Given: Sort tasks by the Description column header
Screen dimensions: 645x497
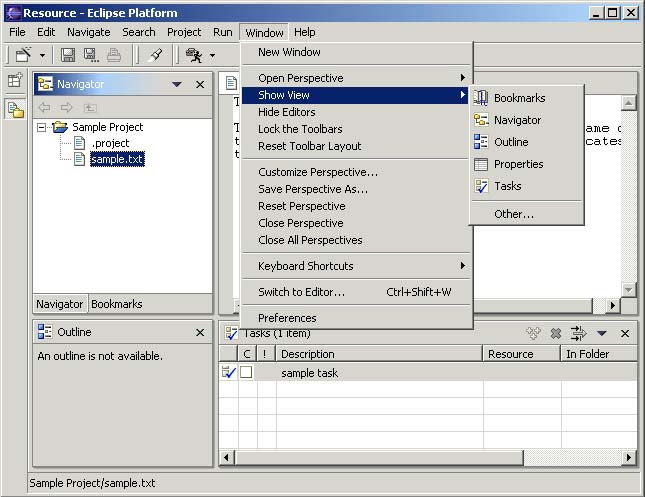Looking at the screenshot, I should tap(379, 354).
